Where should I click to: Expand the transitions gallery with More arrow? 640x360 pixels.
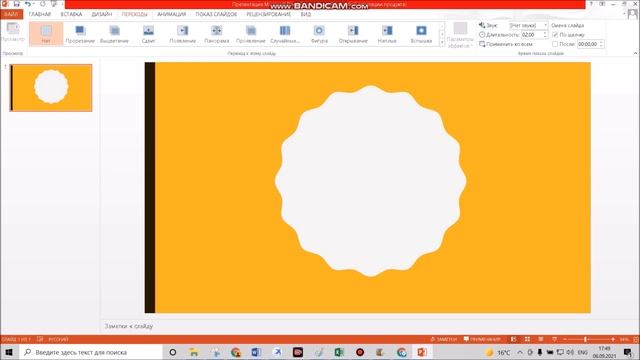coord(442,42)
